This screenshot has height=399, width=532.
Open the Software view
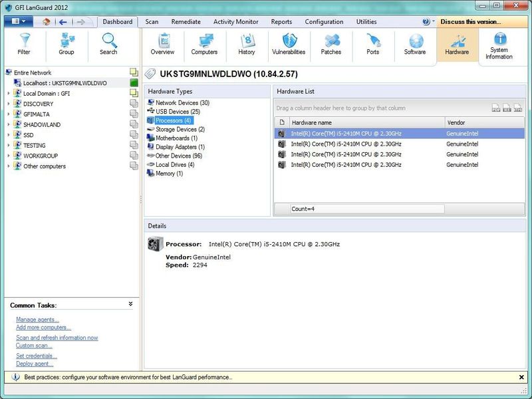point(415,45)
